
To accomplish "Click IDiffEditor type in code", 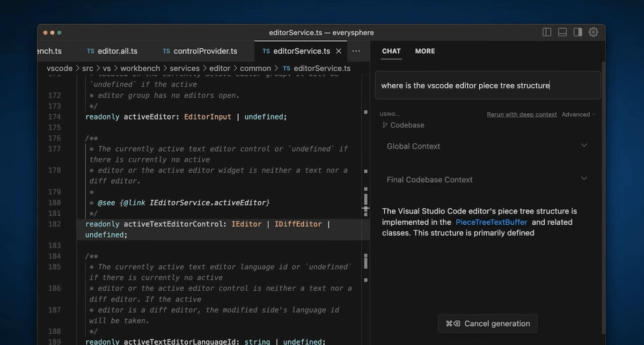I will 298,224.
